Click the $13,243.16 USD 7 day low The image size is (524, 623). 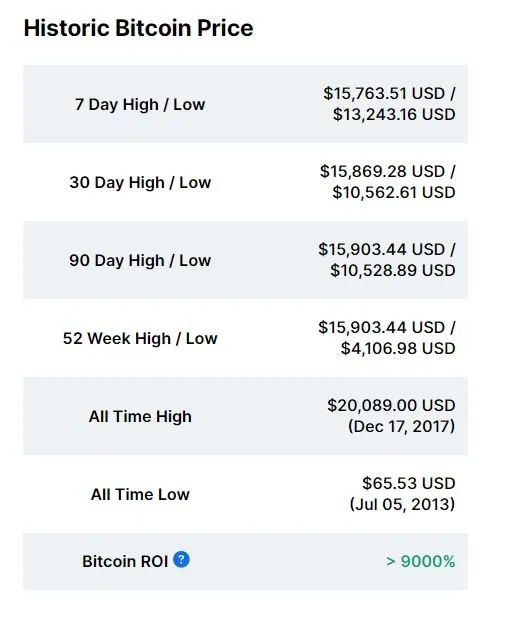(x=394, y=114)
